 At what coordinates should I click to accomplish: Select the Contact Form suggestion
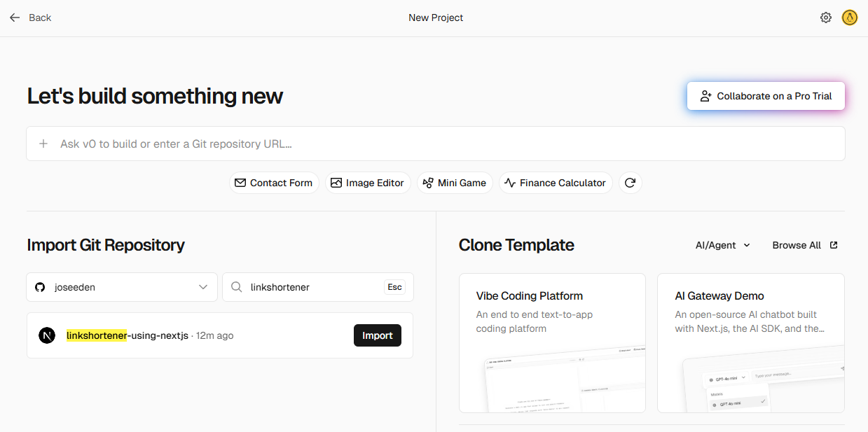click(274, 183)
